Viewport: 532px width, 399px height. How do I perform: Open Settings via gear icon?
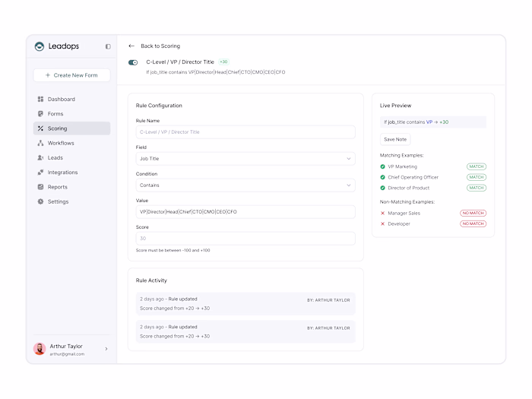41,201
